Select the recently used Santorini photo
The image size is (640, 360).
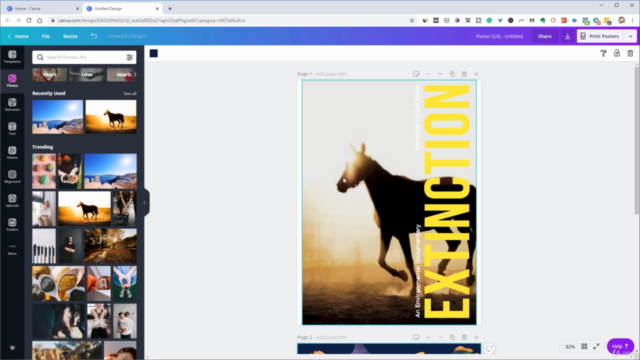[x=58, y=117]
